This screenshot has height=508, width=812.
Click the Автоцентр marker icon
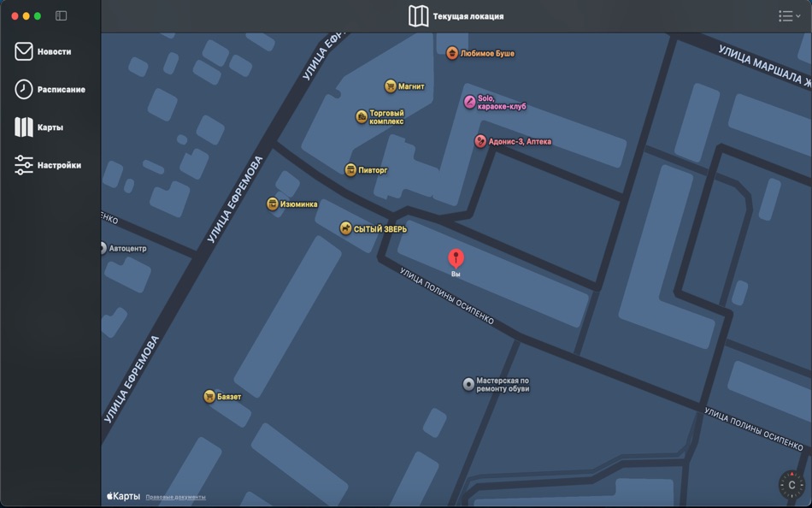pos(103,248)
